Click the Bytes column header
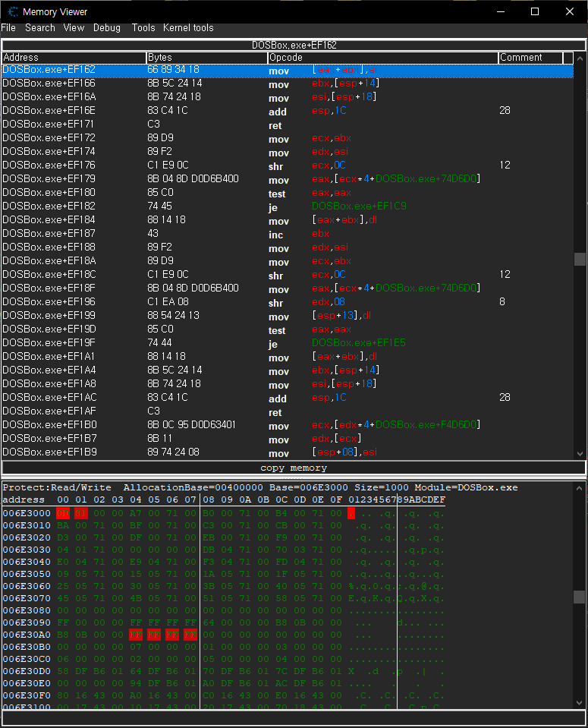 tap(207, 58)
